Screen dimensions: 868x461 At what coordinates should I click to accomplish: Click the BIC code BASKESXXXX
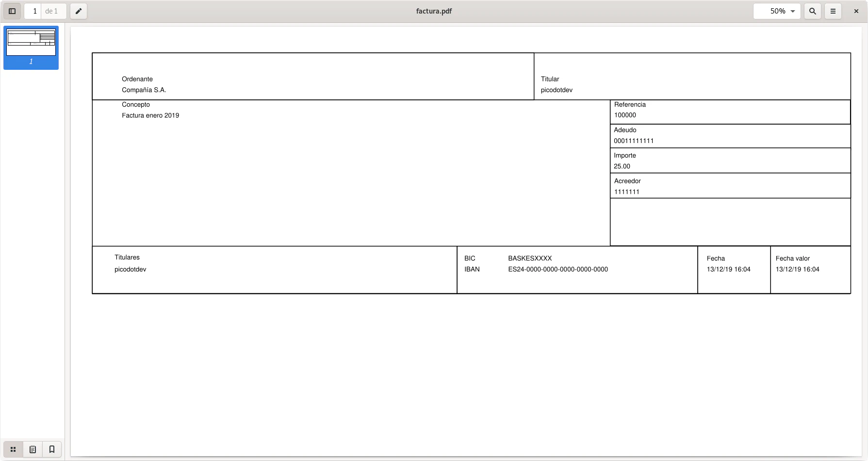click(x=530, y=258)
